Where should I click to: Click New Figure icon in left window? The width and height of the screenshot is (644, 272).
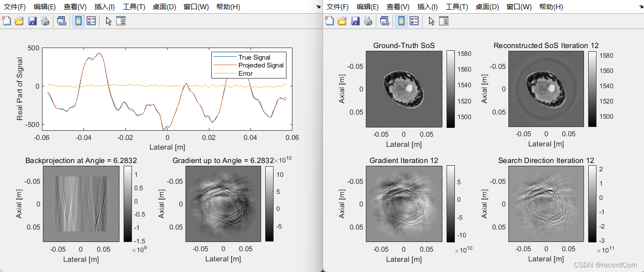tap(6, 21)
